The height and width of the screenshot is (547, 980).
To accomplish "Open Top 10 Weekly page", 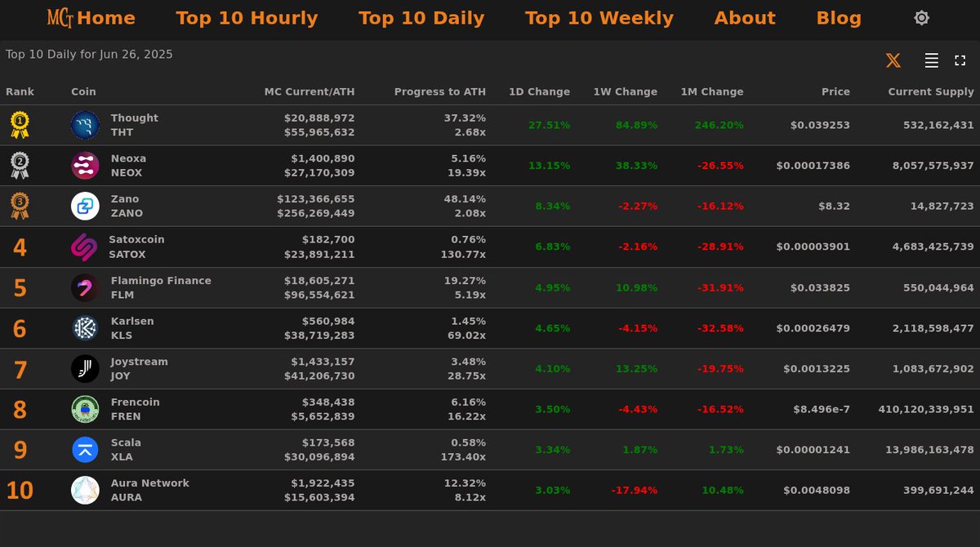I will [x=599, y=18].
